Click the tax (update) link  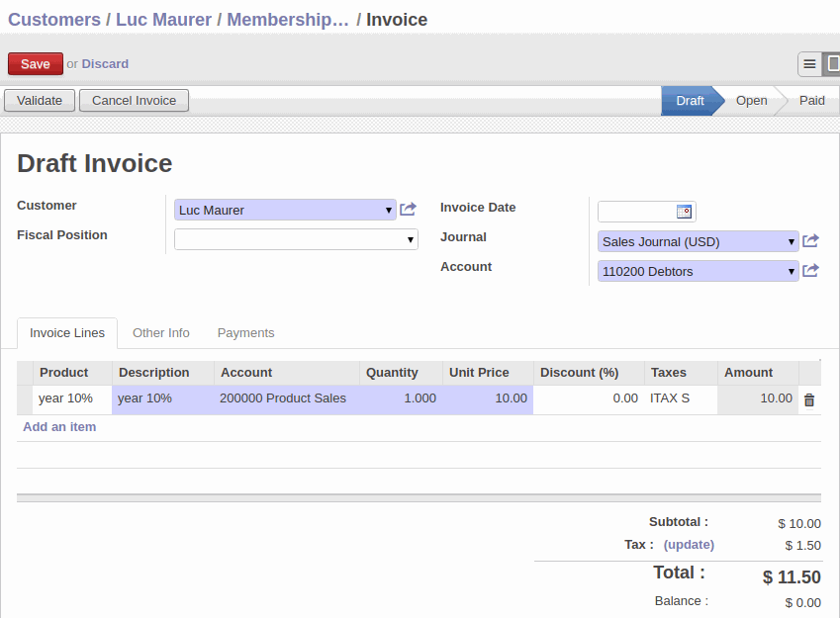[x=689, y=545]
